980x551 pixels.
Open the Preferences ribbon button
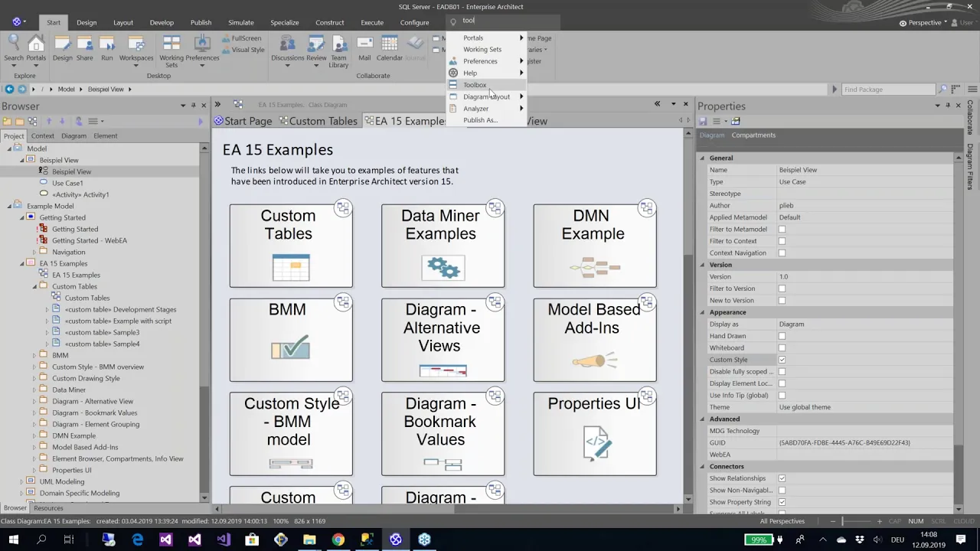202,51
